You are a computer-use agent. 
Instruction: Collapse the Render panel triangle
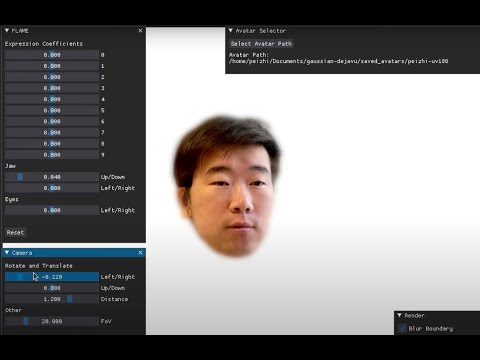point(399,315)
